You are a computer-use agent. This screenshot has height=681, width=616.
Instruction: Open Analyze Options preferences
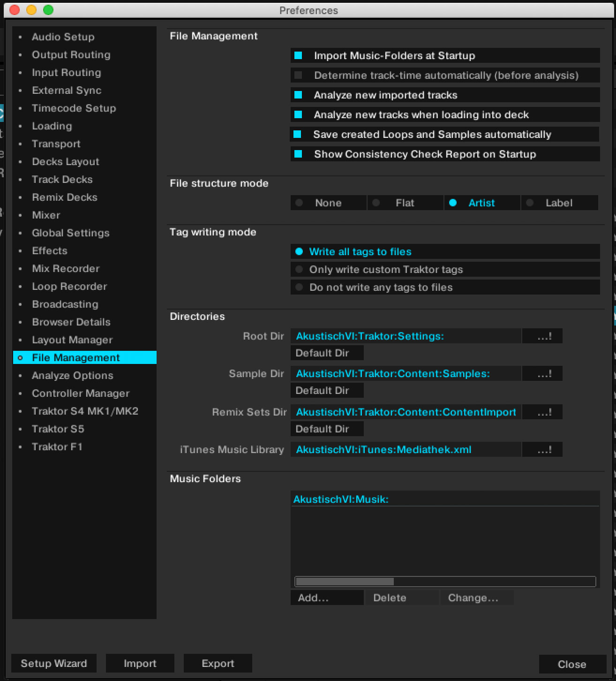click(x=84, y=376)
